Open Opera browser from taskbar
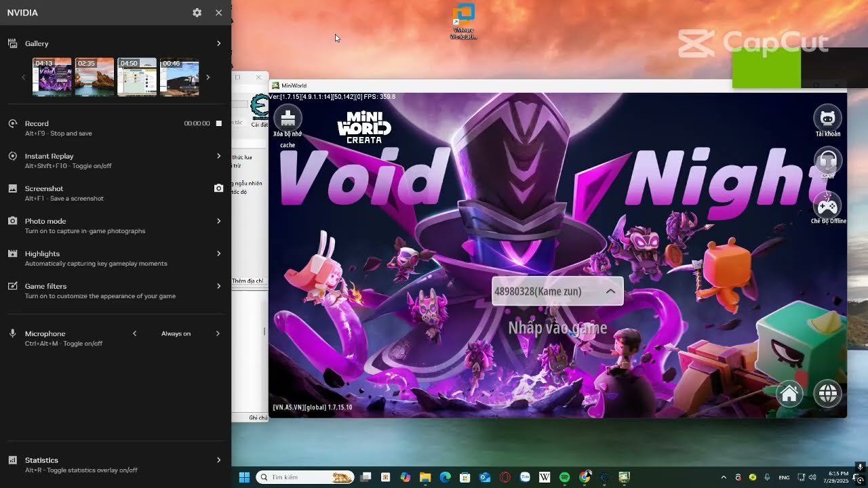The image size is (868, 488). [x=505, y=477]
